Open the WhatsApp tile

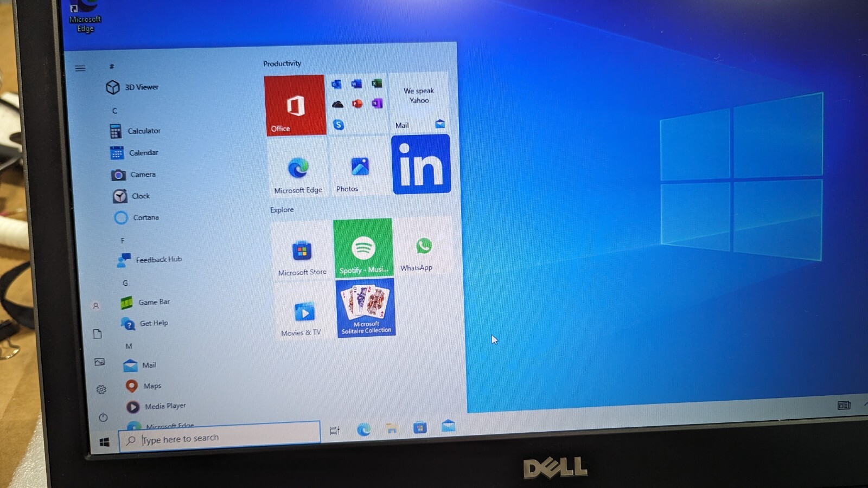(423, 247)
